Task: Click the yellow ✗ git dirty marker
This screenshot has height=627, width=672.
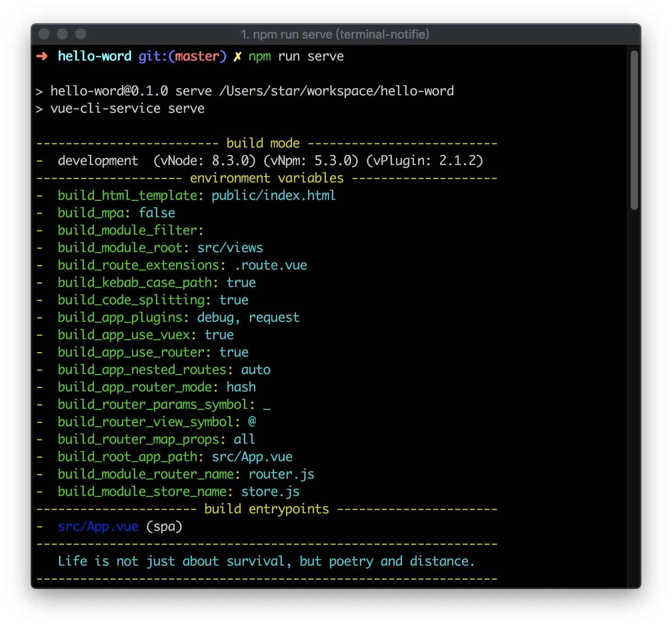Action: pyautogui.click(x=237, y=57)
